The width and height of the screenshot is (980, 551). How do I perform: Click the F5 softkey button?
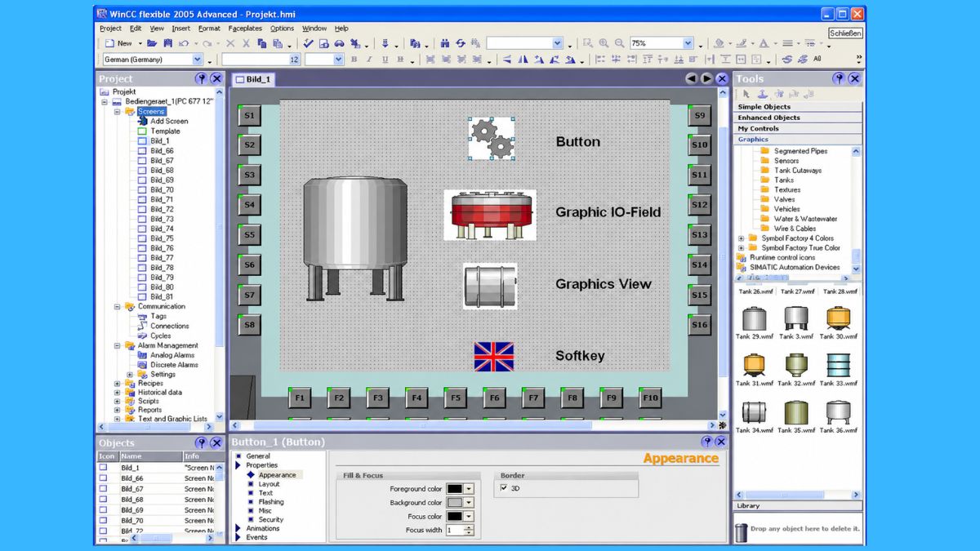(x=456, y=398)
